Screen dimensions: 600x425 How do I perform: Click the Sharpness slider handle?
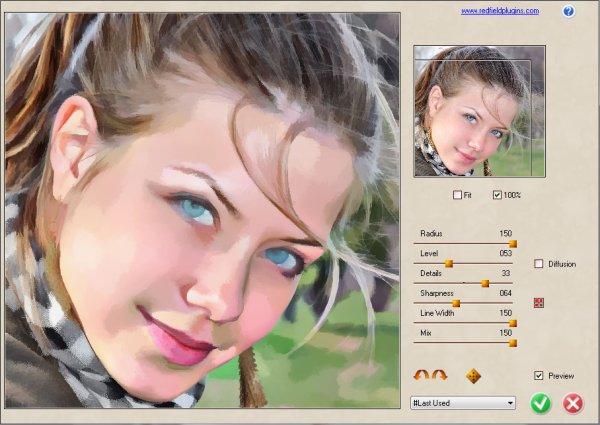pos(456,303)
